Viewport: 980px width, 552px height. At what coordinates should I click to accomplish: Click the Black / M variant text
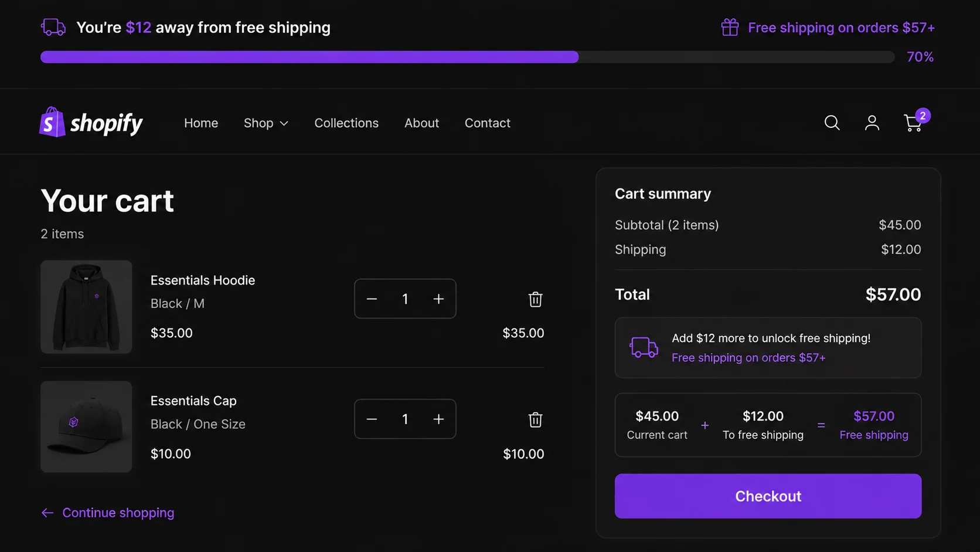178,304
